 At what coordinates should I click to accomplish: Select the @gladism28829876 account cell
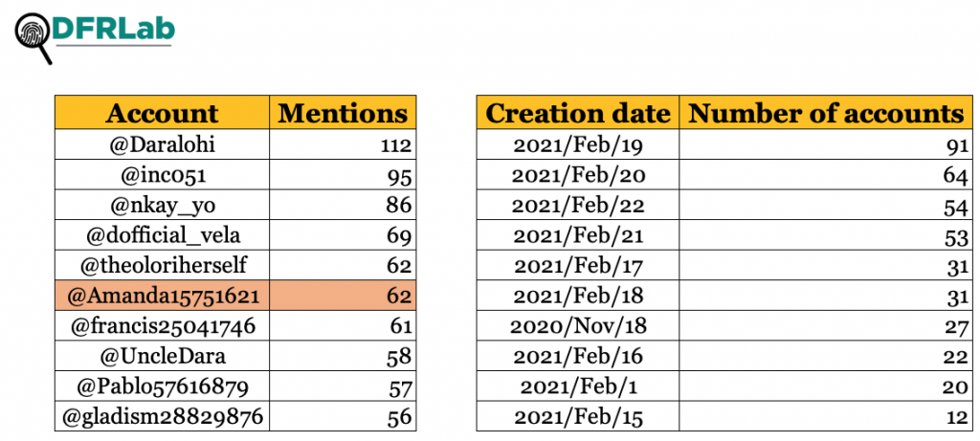162,415
